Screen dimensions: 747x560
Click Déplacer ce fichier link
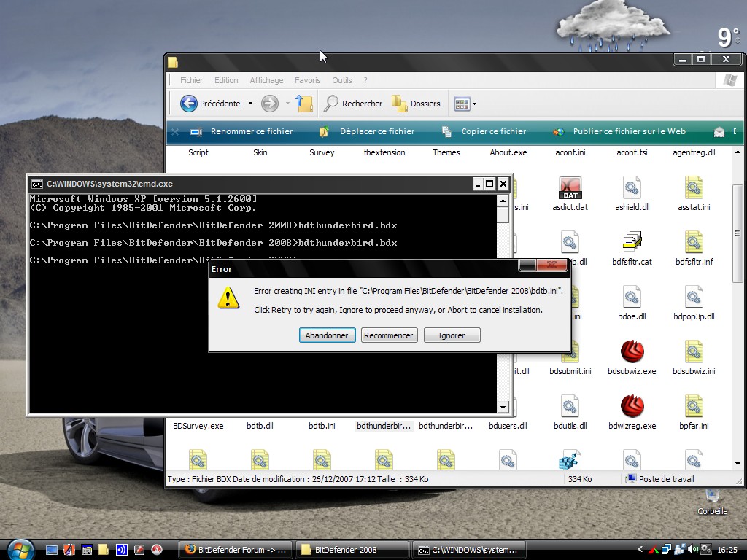[377, 131]
